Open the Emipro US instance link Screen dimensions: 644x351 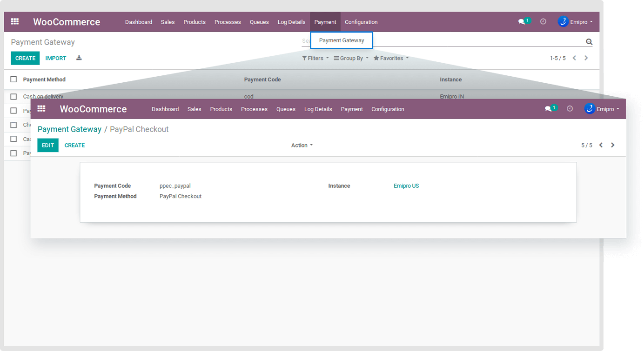click(406, 186)
